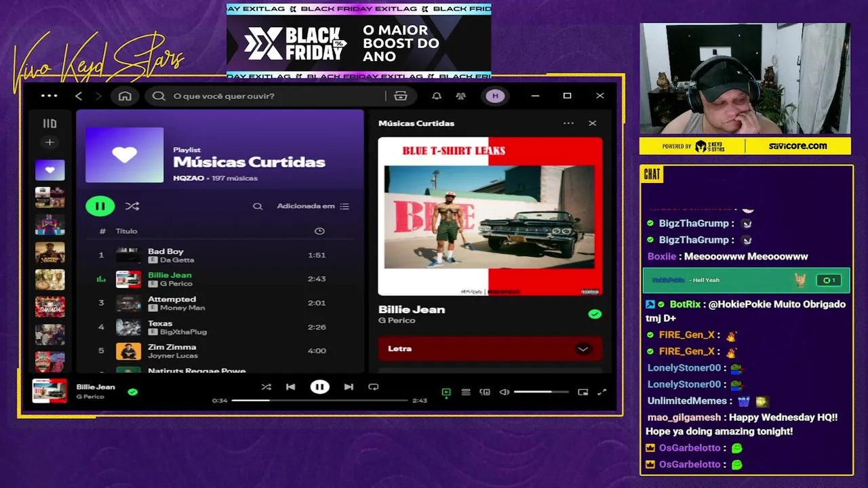The height and width of the screenshot is (488, 868).
Task: Go forward with the right arrow
Action: [x=98, y=96]
